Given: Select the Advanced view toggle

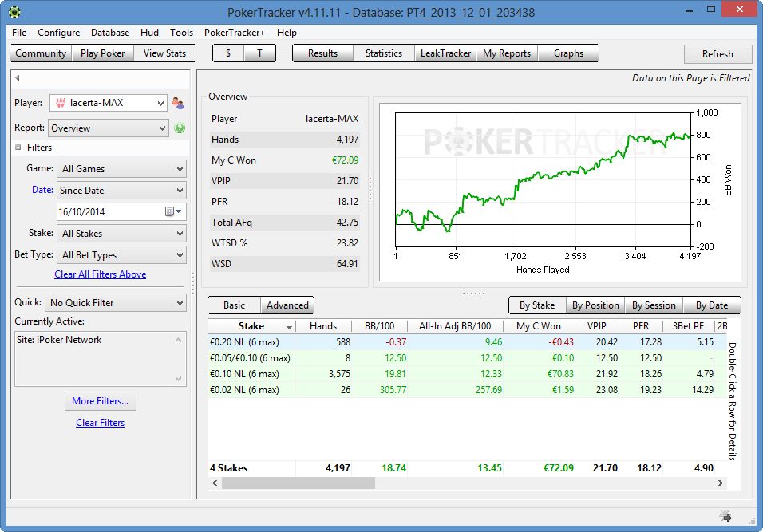Looking at the screenshot, I should click(287, 305).
